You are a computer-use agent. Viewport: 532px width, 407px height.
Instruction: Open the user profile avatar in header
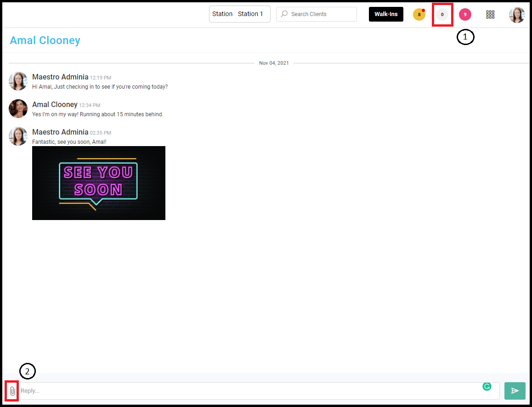coord(517,15)
